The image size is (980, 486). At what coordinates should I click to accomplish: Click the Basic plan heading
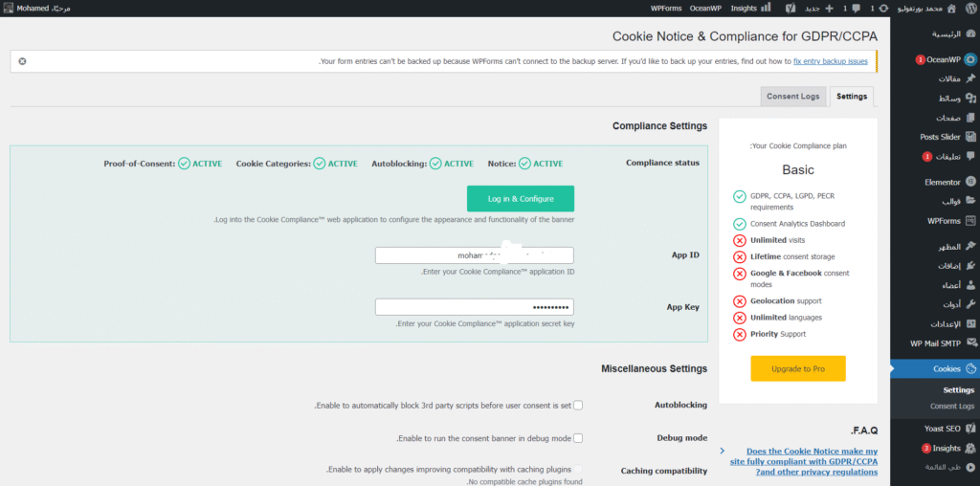coord(798,170)
